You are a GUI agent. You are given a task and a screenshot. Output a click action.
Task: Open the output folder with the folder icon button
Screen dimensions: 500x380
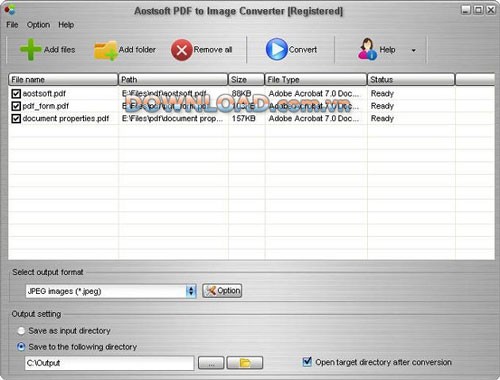[x=245, y=363]
